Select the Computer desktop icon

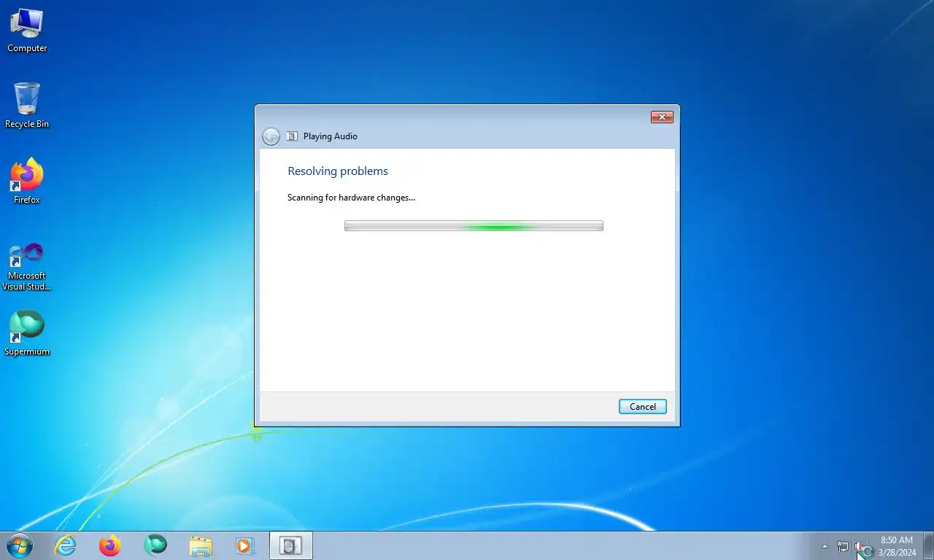click(x=27, y=31)
